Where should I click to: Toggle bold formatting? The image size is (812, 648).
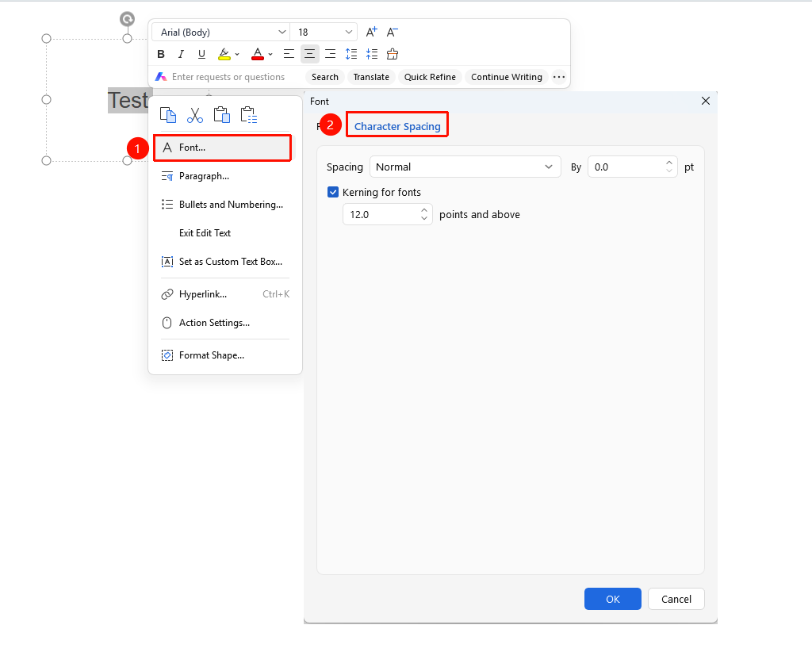pos(161,54)
